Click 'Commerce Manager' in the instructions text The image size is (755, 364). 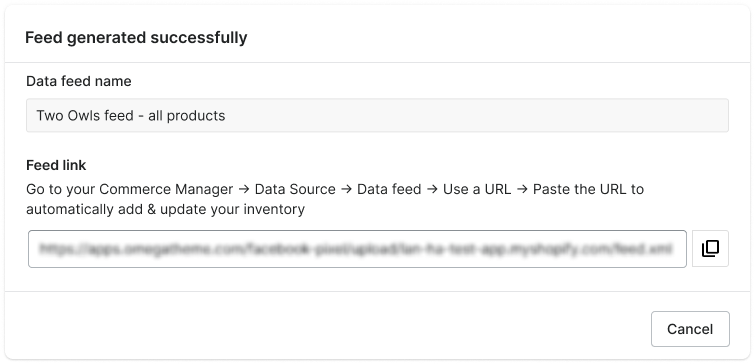pos(166,189)
